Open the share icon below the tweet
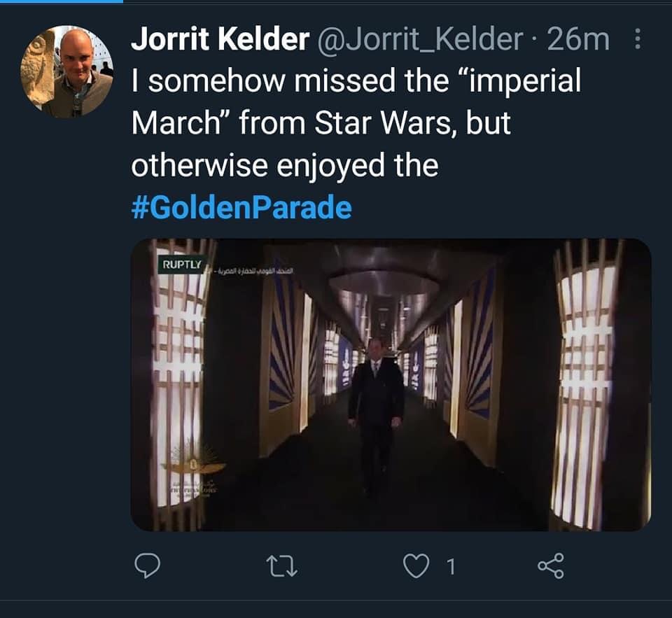This screenshot has width=672, height=618. tap(551, 566)
